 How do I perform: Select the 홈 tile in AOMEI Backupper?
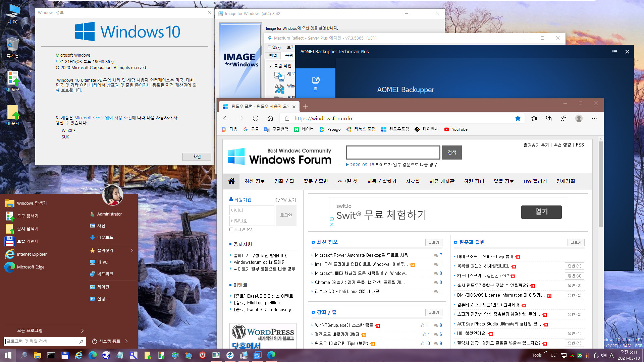[315, 83]
